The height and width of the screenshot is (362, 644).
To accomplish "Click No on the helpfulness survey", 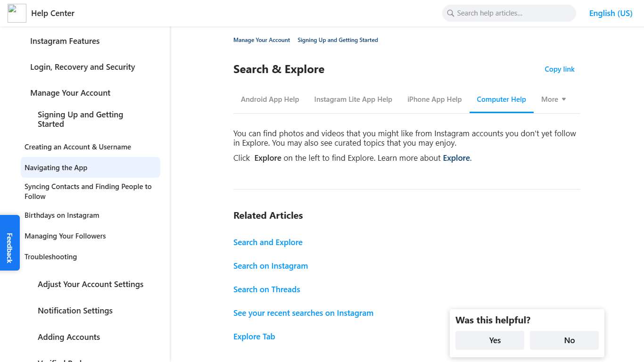I will (x=564, y=340).
